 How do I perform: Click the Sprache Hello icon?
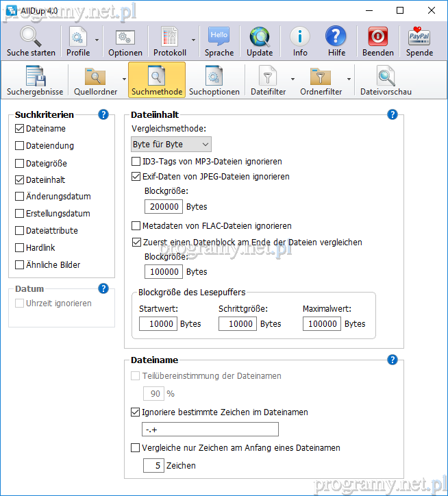(219, 37)
